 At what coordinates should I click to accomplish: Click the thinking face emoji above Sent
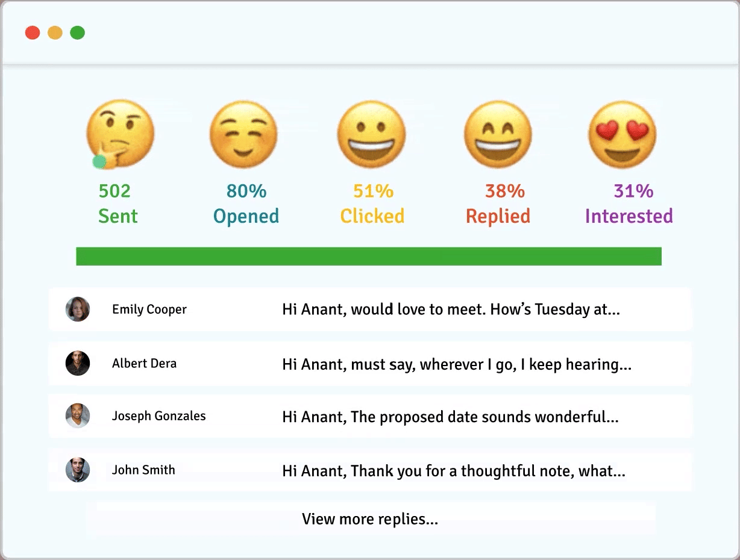(x=121, y=134)
